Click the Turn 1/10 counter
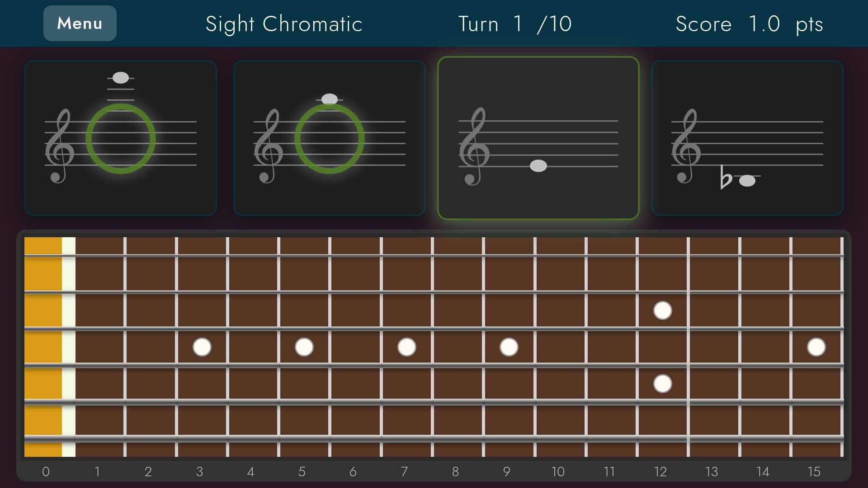The width and height of the screenshot is (868, 488). [515, 24]
